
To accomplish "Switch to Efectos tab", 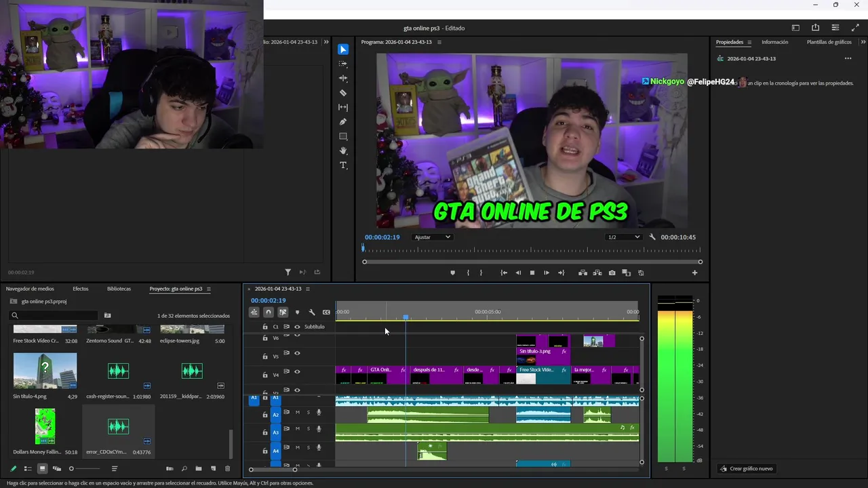I will click(81, 289).
